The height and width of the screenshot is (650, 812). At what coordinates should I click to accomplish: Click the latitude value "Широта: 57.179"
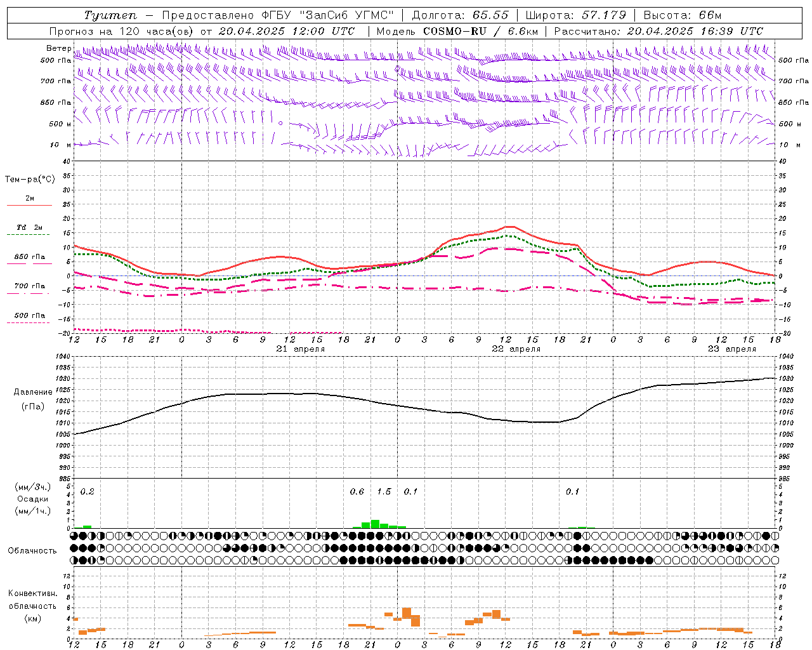click(x=576, y=15)
